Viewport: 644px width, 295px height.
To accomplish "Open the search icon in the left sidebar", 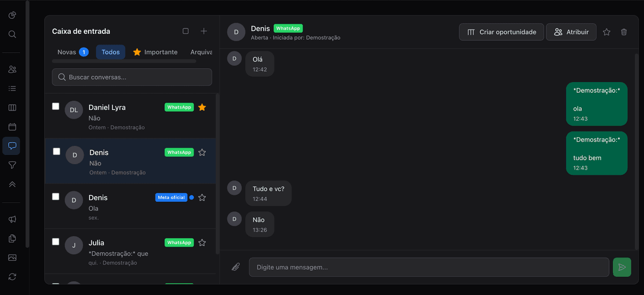I will coord(12,34).
